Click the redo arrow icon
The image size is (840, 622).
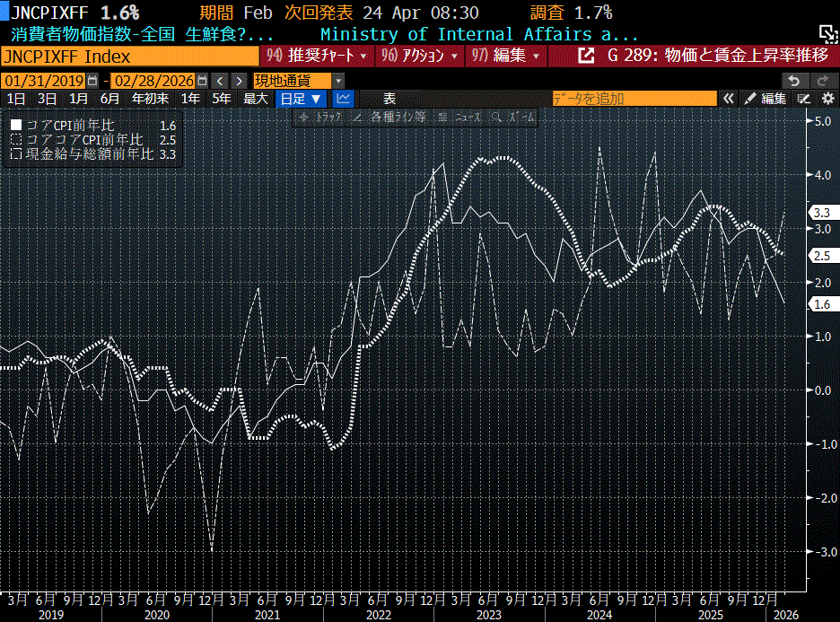click(x=821, y=80)
